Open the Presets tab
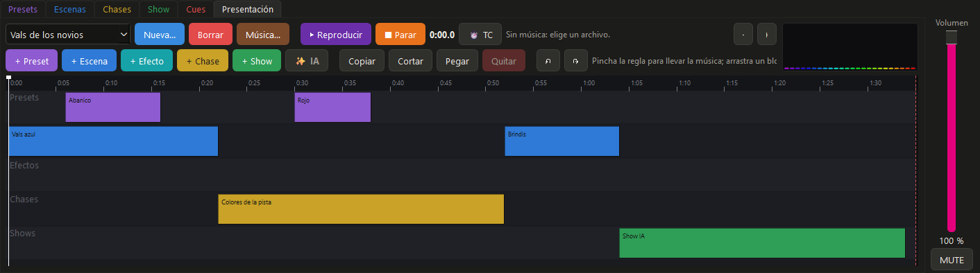The image size is (980, 273). [x=23, y=10]
